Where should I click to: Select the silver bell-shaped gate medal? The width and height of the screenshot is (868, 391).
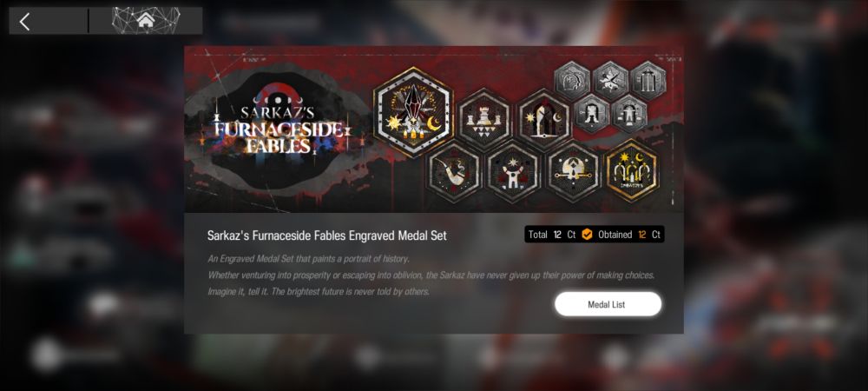592,114
